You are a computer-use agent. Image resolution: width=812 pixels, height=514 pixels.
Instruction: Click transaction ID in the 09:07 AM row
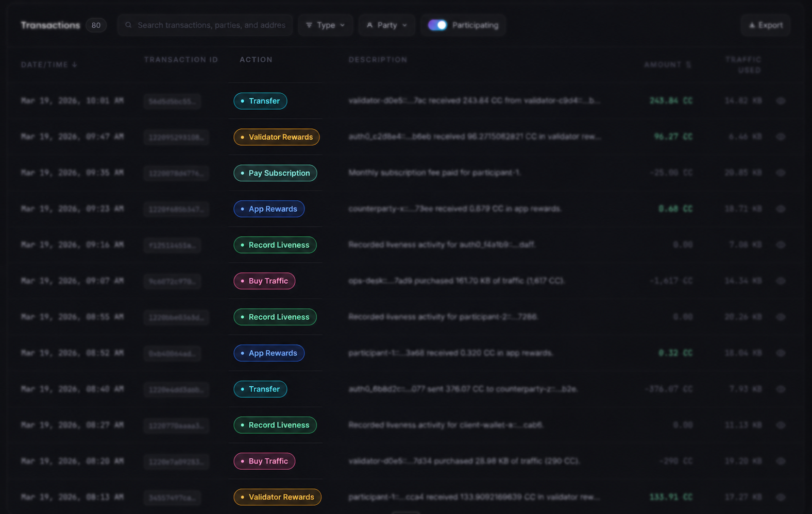coord(172,282)
